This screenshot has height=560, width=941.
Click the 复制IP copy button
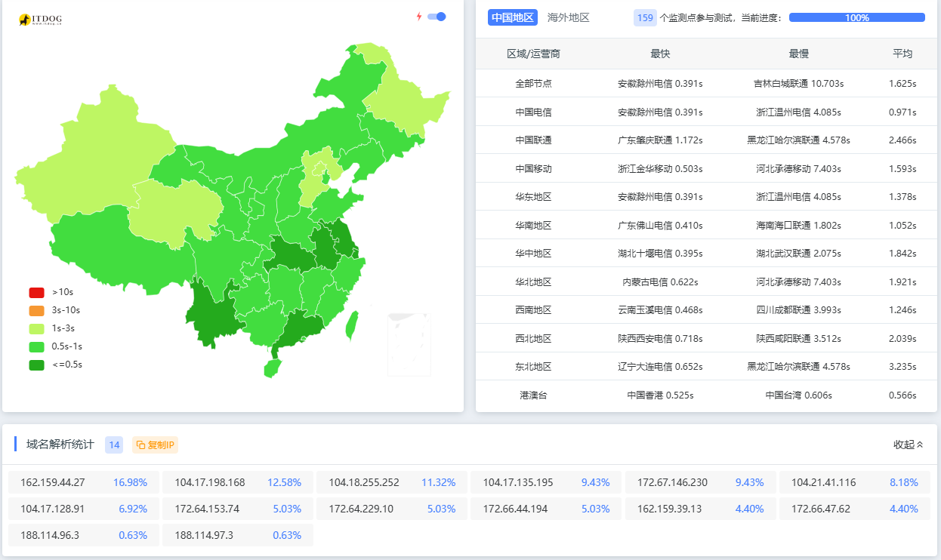[x=155, y=445]
